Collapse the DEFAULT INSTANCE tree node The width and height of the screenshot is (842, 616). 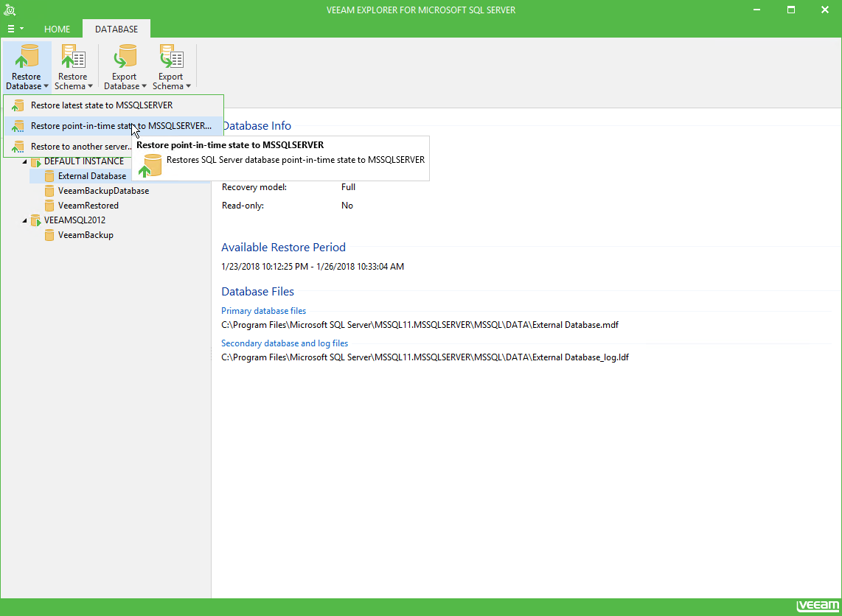click(25, 161)
